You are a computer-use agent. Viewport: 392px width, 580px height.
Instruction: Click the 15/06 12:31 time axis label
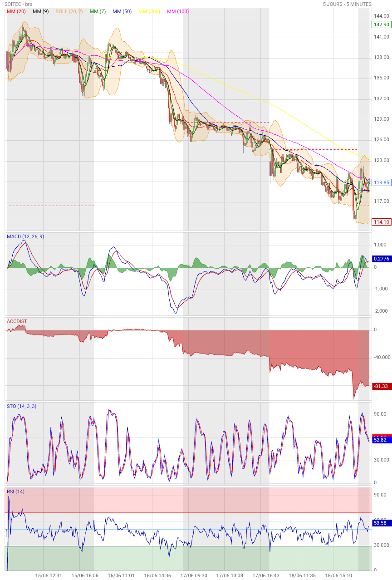click(49, 575)
